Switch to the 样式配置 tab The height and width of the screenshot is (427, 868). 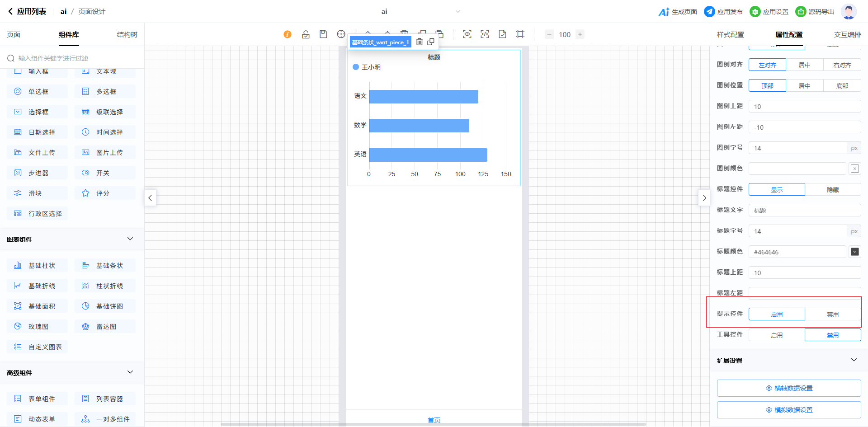click(730, 35)
